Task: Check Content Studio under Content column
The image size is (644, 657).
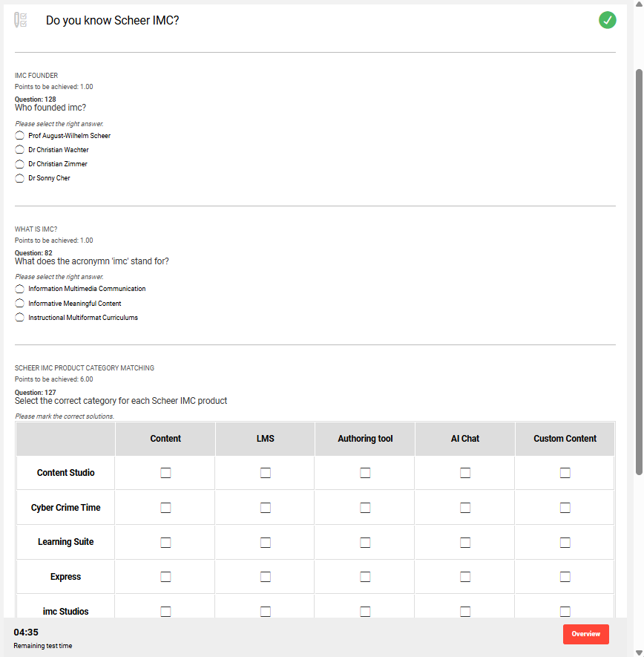Action: coord(165,473)
